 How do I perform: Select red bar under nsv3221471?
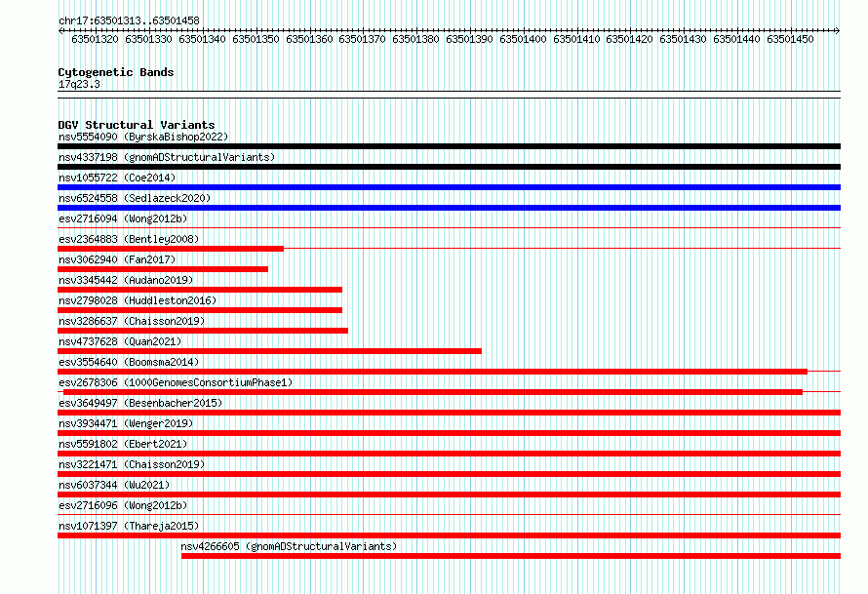pyautogui.click(x=449, y=474)
